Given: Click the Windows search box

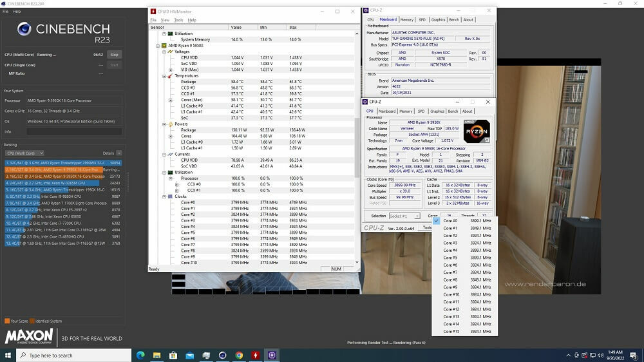Looking at the screenshot, I should tap(74, 356).
